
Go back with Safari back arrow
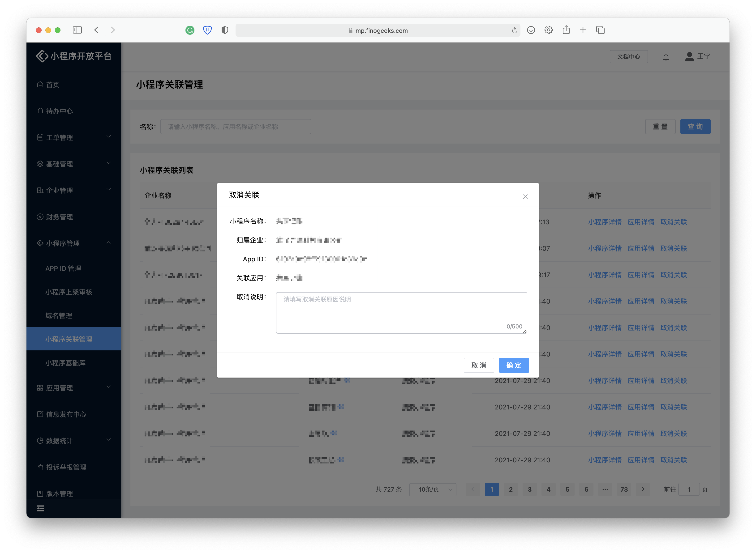click(x=96, y=30)
